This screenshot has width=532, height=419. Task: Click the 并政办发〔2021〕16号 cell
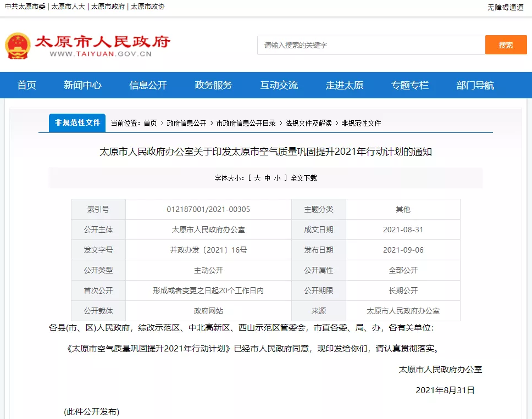(208, 250)
